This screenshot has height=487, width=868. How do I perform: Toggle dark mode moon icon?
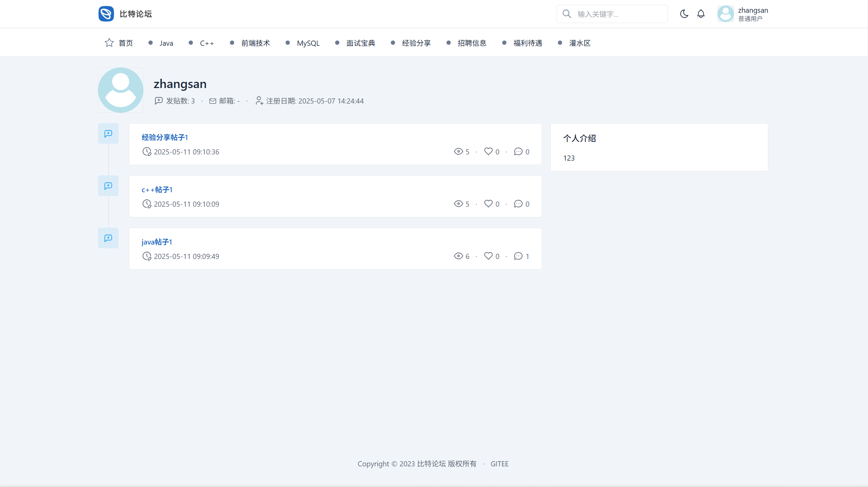click(684, 14)
